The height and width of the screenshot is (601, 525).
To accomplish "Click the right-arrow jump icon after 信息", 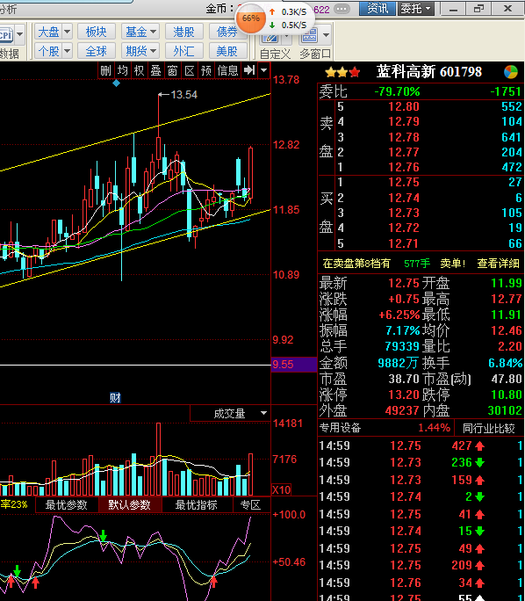I will (249, 70).
